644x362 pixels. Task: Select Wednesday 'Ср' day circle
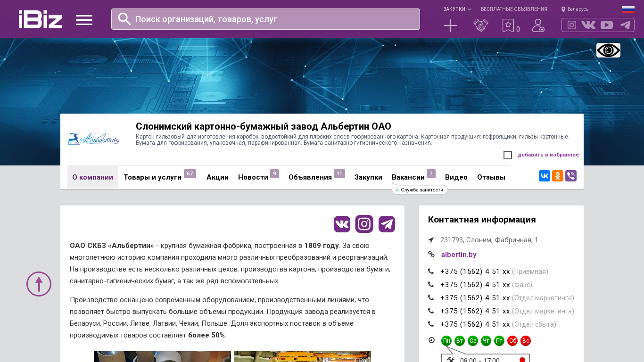pyautogui.click(x=473, y=341)
